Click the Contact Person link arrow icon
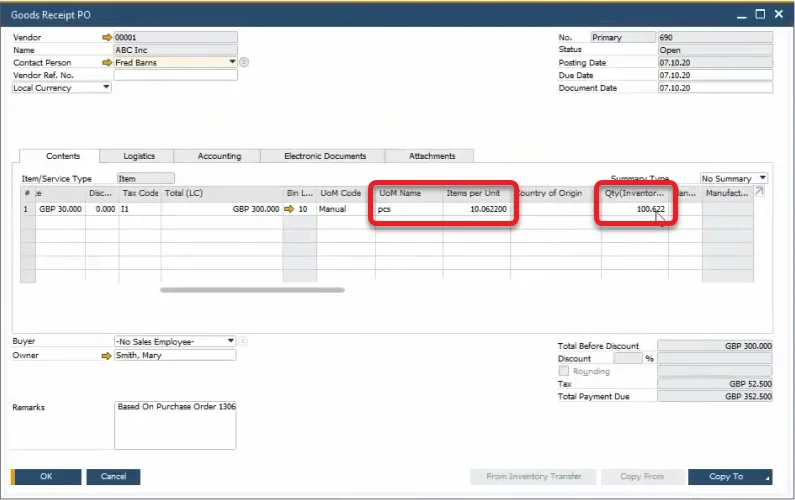 (108, 62)
